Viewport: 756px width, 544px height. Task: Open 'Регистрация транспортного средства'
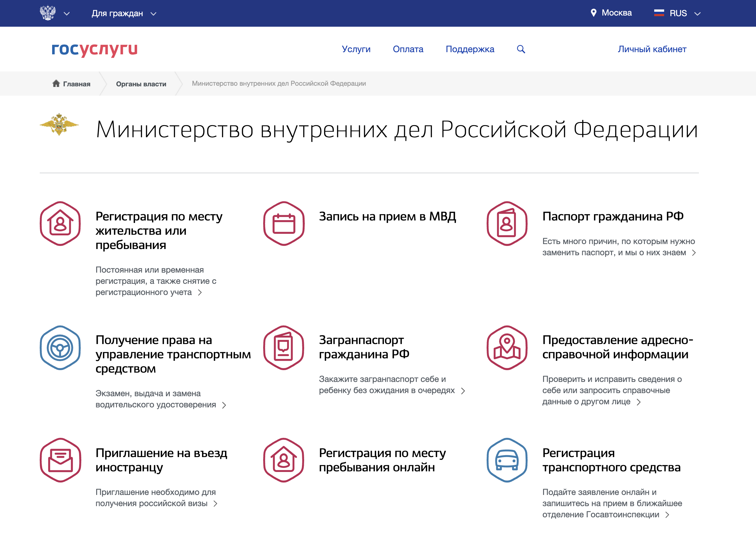[x=611, y=460]
